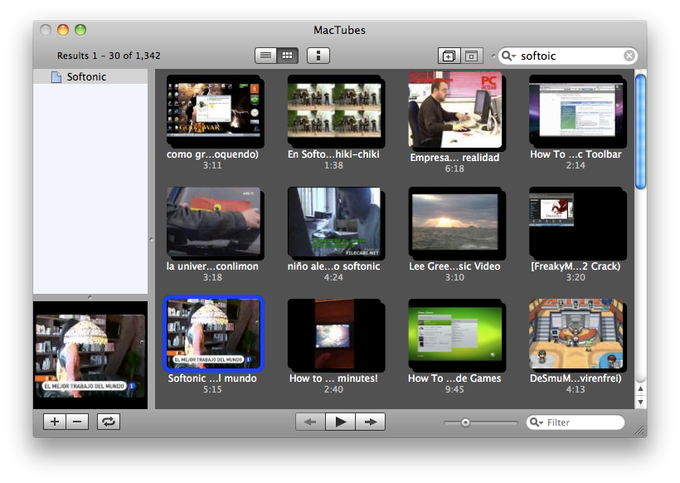Screen dimensions: 680x483
Task: Select the 'niño ale...o softonic' thumbnail
Action: 335,223
